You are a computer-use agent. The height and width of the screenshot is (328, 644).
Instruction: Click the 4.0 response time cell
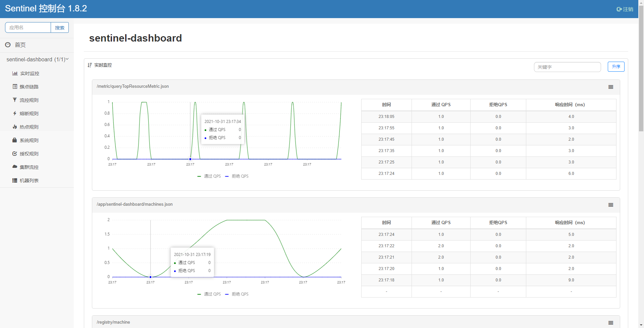coord(571,117)
